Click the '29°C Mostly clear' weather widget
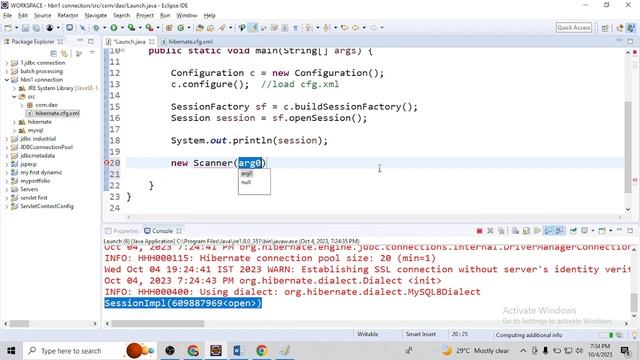 (475, 351)
